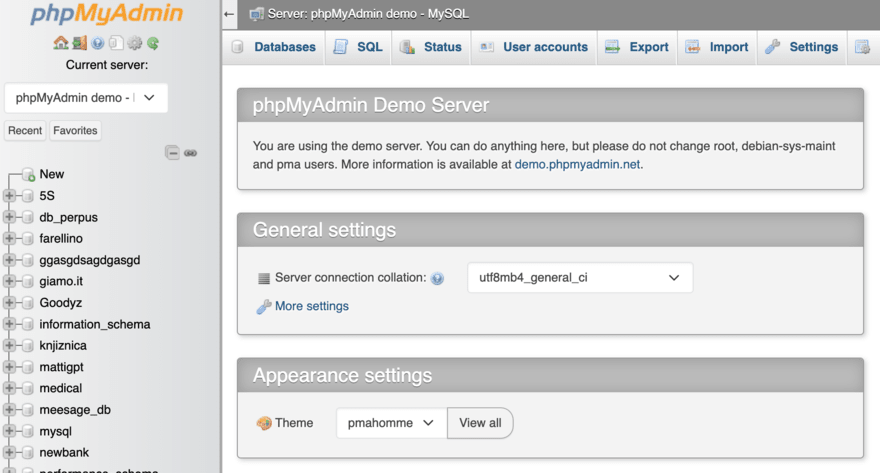Click the database icon beside knjiznica

click(x=28, y=346)
